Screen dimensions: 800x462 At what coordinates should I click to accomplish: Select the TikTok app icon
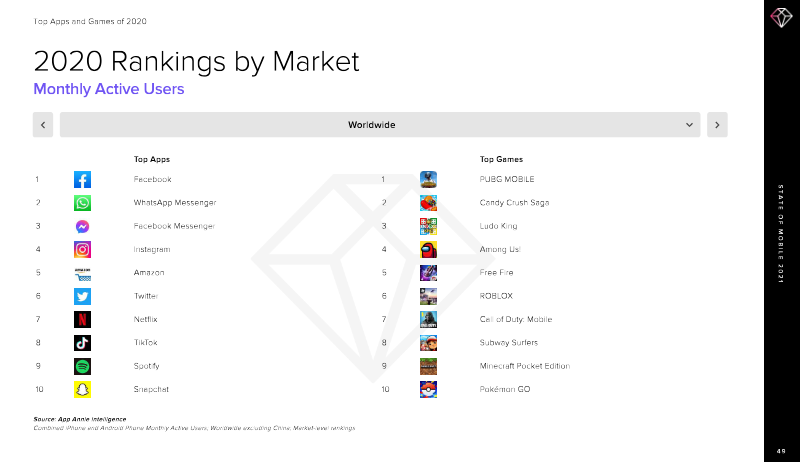pos(82,343)
